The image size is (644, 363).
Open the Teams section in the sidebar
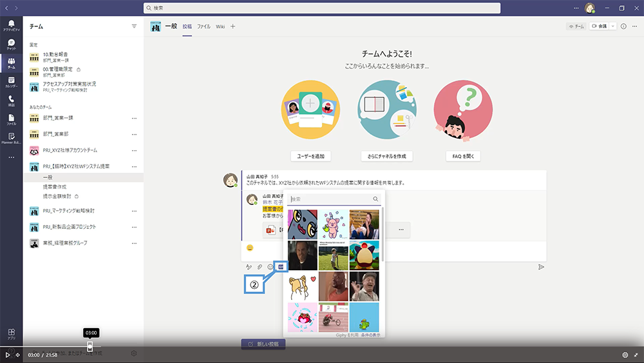point(11,63)
